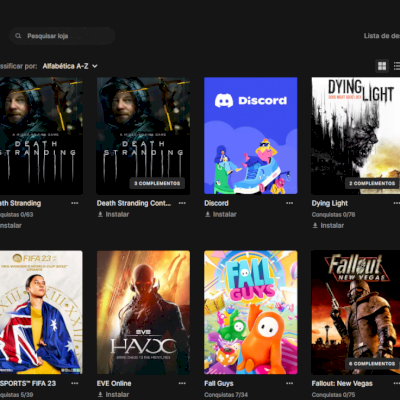Open the three-dot menu for FIFA 23
Image resolution: width=400 pixels, height=400 pixels.
(75, 383)
